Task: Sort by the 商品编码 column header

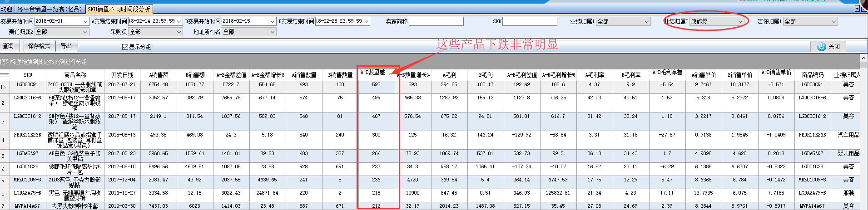Action: 813,75
